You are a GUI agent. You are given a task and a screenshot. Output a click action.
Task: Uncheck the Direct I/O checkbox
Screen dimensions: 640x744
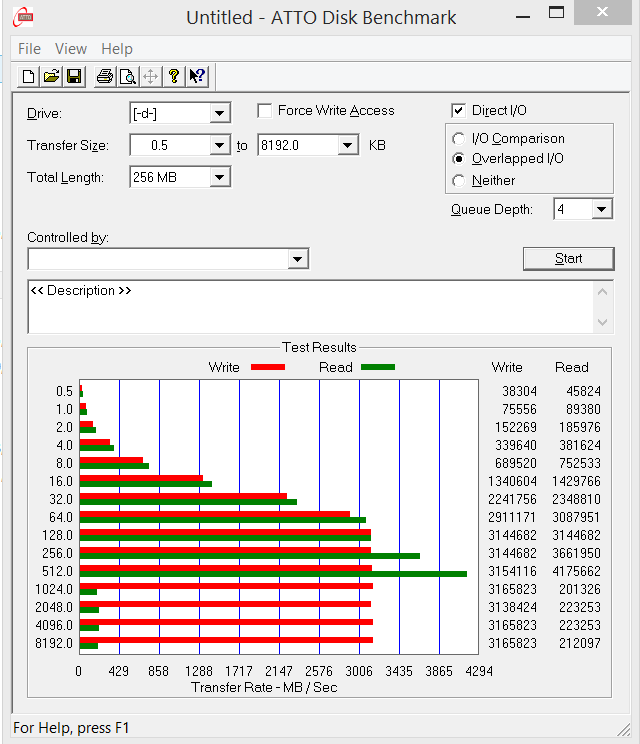point(459,111)
